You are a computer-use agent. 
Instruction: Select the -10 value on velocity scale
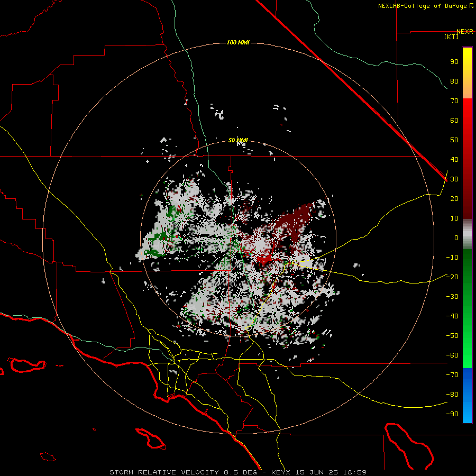coord(452,258)
